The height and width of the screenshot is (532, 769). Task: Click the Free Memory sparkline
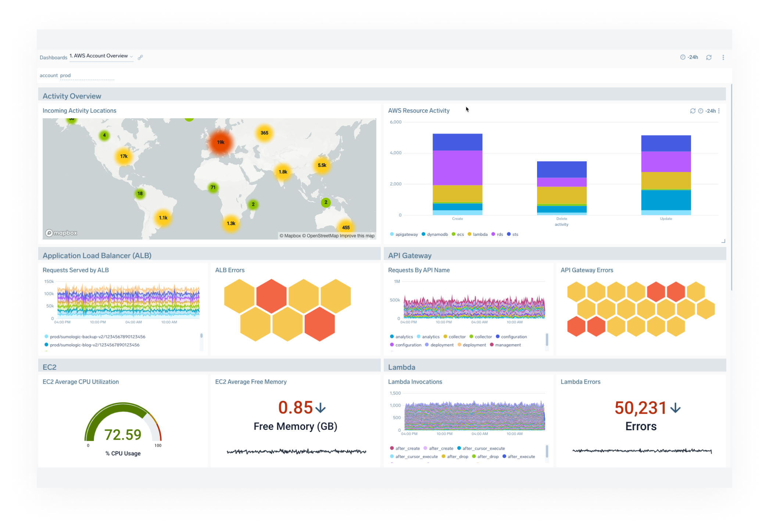point(296,452)
